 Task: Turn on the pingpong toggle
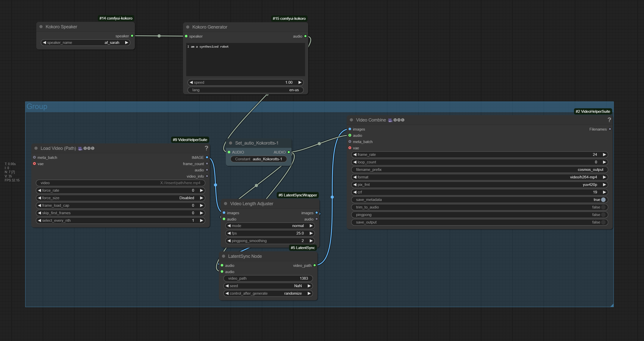click(x=603, y=215)
